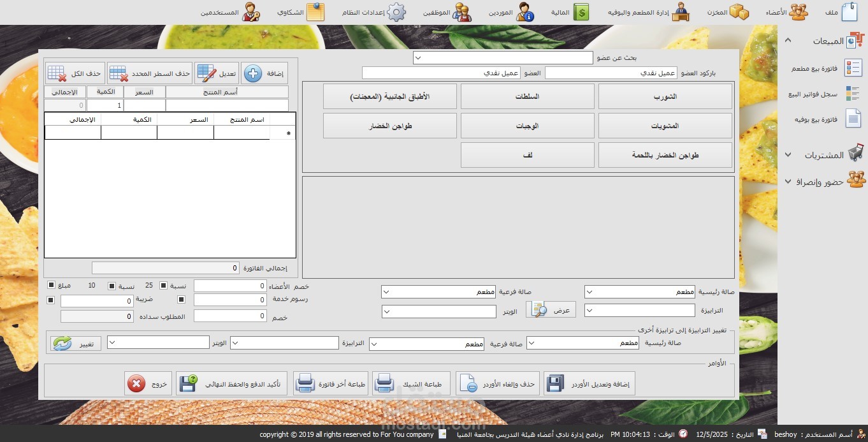Viewport: 868px width, 442px height.
Task: Select the السلطات category
Action: [x=528, y=96]
